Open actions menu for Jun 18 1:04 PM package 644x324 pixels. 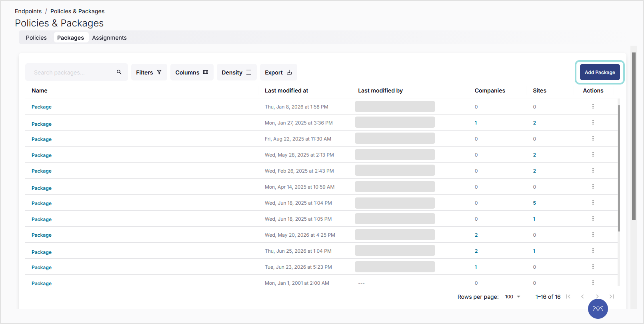[x=593, y=203]
